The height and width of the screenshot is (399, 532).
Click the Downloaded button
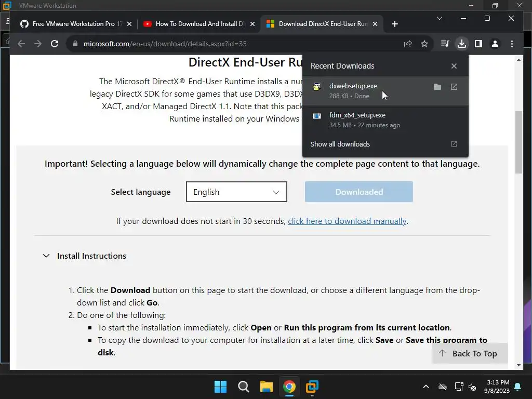358,192
